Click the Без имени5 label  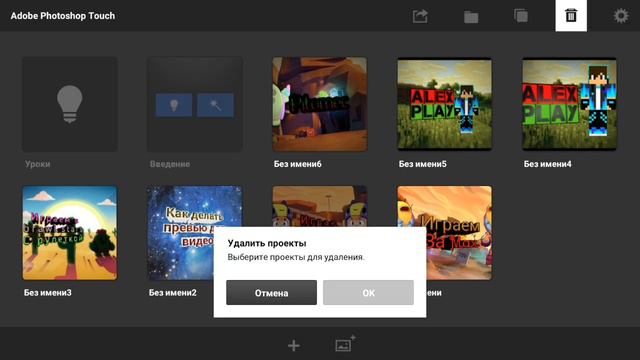click(422, 164)
